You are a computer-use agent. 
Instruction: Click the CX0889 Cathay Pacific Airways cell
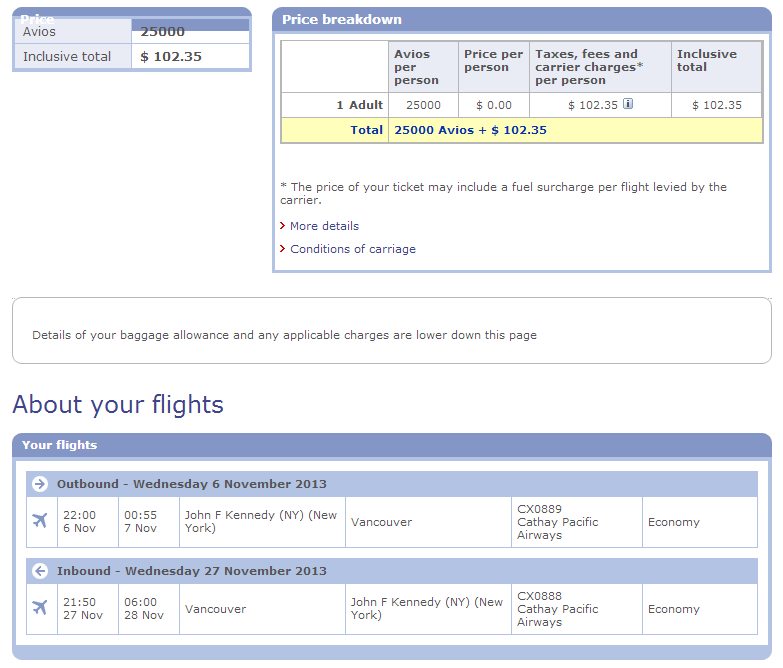point(577,522)
